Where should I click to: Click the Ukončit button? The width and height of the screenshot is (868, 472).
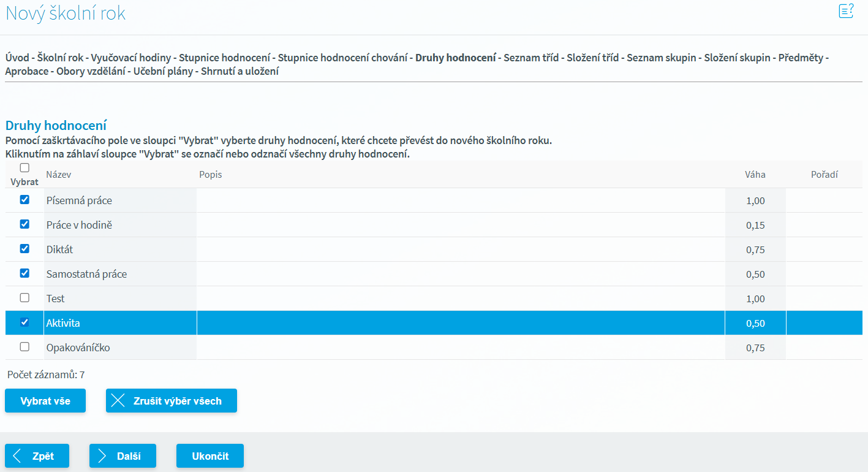210,456
